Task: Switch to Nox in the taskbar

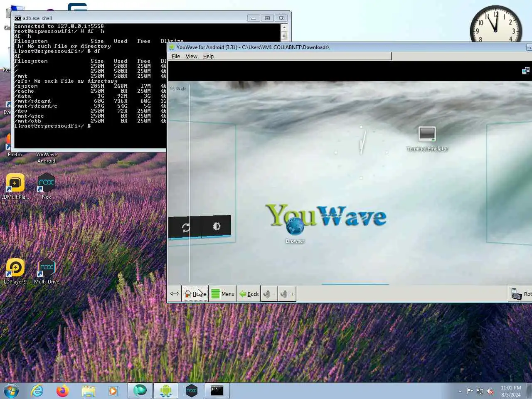Action: (x=192, y=391)
